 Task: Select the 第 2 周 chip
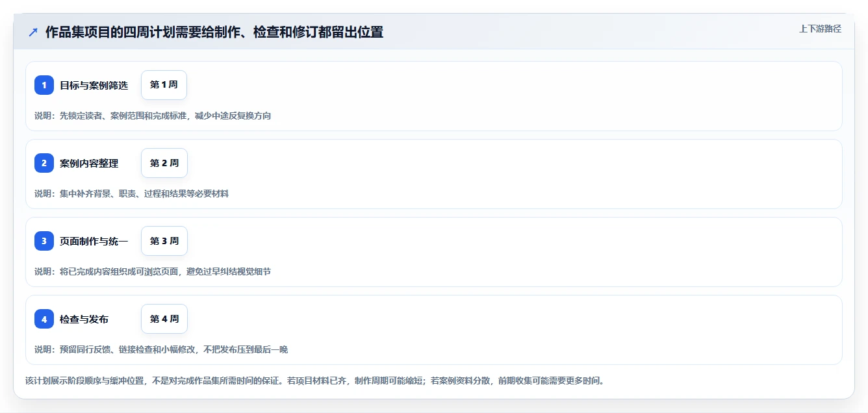tap(164, 163)
